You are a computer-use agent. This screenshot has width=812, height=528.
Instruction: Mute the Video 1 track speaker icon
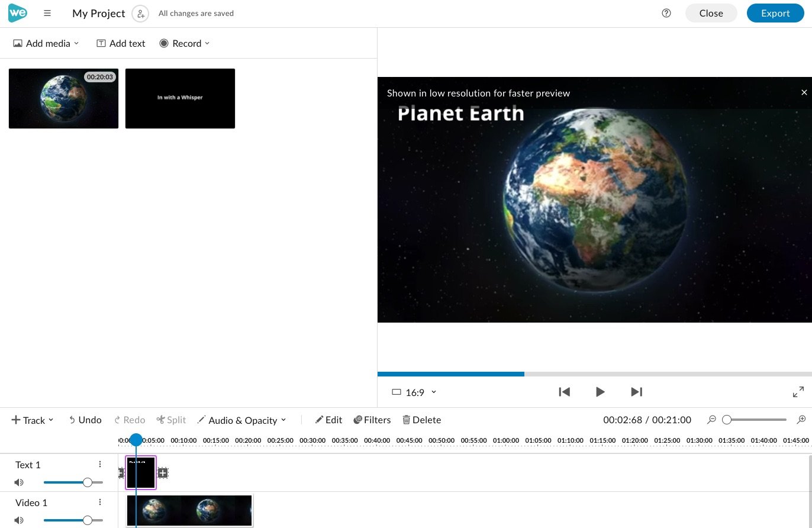pyautogui.click(x=19, y=520)
